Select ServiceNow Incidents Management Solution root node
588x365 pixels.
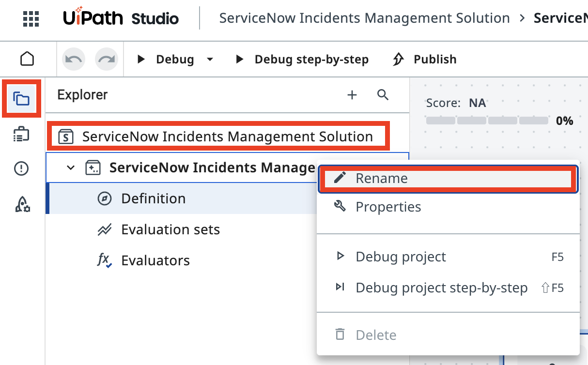[218, 137]
